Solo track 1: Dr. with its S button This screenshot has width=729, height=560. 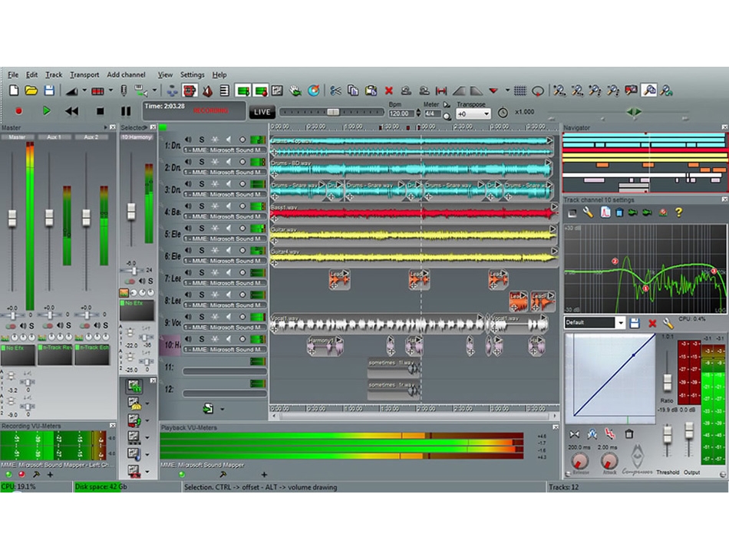click(202, 140)
